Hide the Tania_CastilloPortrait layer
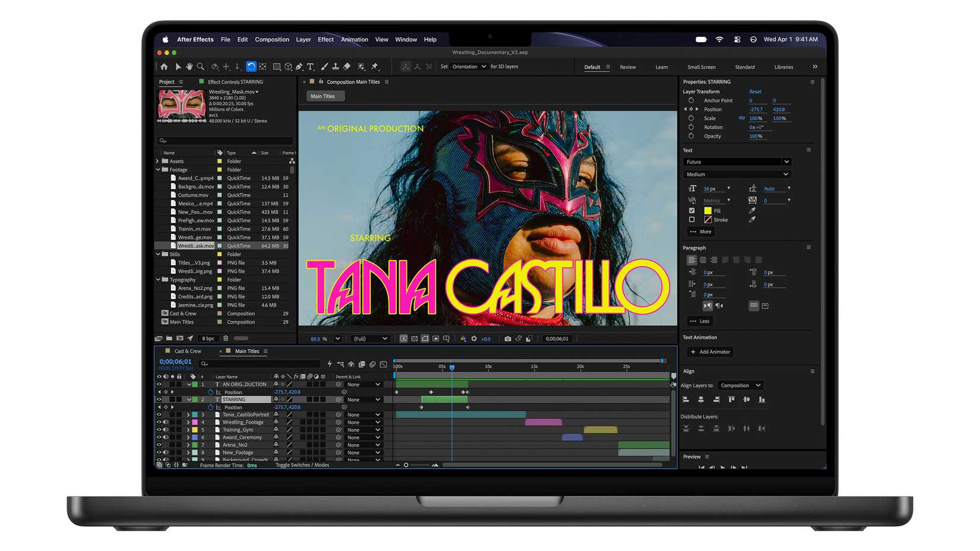 tap(159, 414)
